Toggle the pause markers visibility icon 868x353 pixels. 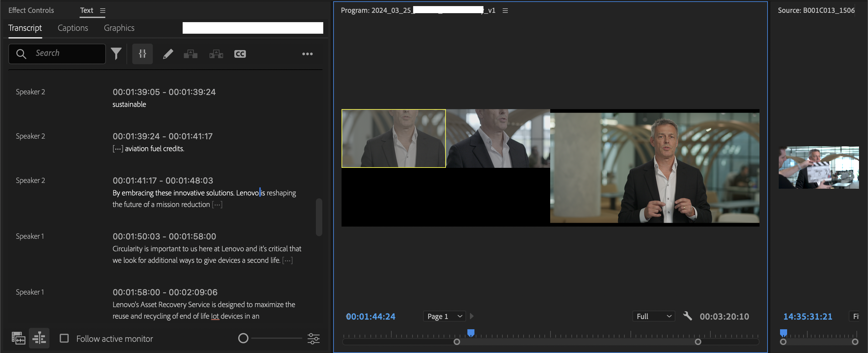[143, 54]
